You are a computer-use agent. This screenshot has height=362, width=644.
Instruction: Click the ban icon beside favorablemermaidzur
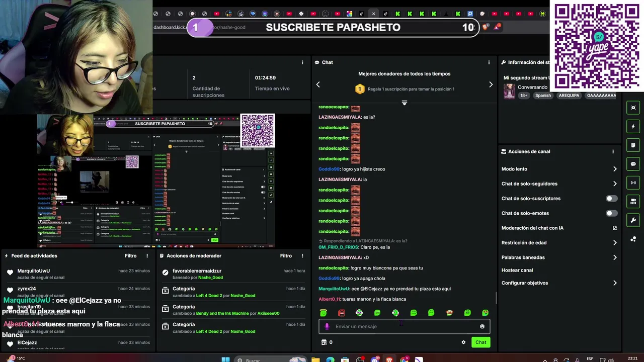[165, 272]
